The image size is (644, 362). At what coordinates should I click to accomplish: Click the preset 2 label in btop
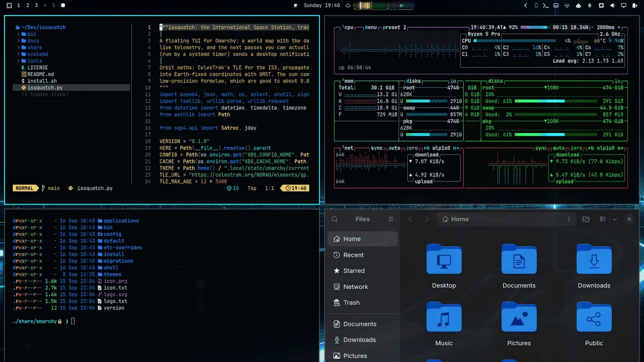(394, 27)
